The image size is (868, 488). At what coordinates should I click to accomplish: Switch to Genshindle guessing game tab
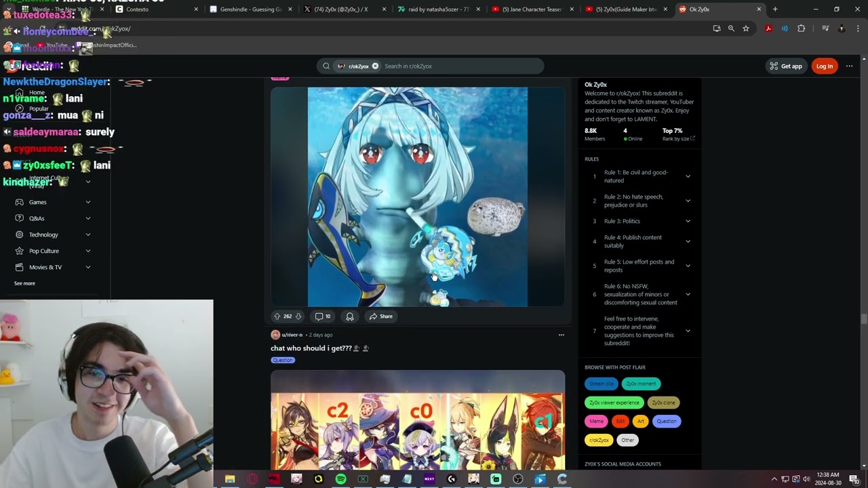251,9
